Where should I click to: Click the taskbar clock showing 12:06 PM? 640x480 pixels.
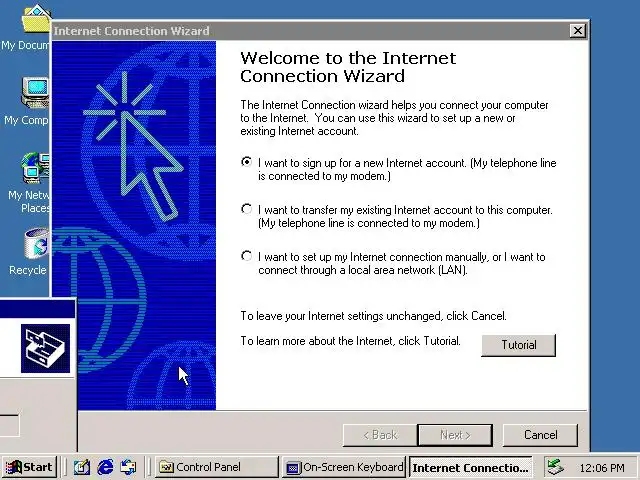click(x=602, y=467)
